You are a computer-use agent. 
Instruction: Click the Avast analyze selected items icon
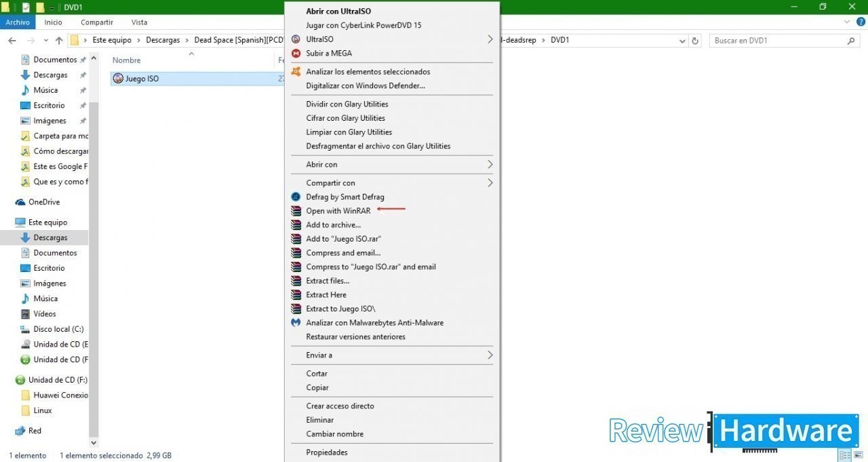point(296,71)
